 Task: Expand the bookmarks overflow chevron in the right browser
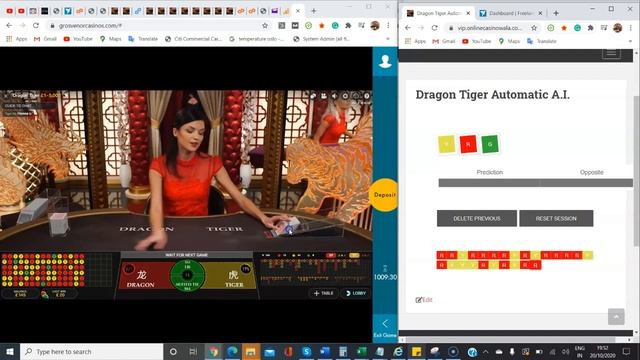click(x=630, y=41)
